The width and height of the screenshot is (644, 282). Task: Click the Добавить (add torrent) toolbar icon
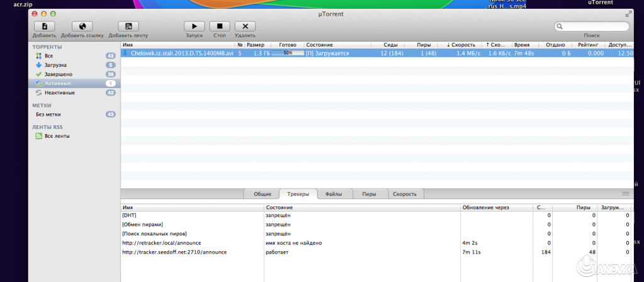[x=44, y=26]
